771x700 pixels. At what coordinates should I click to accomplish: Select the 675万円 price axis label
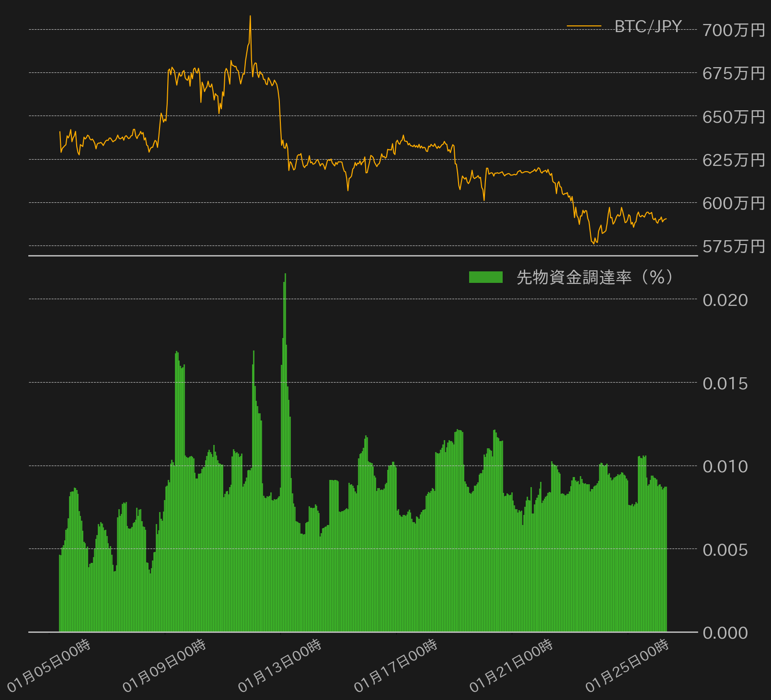click(734, 73)
